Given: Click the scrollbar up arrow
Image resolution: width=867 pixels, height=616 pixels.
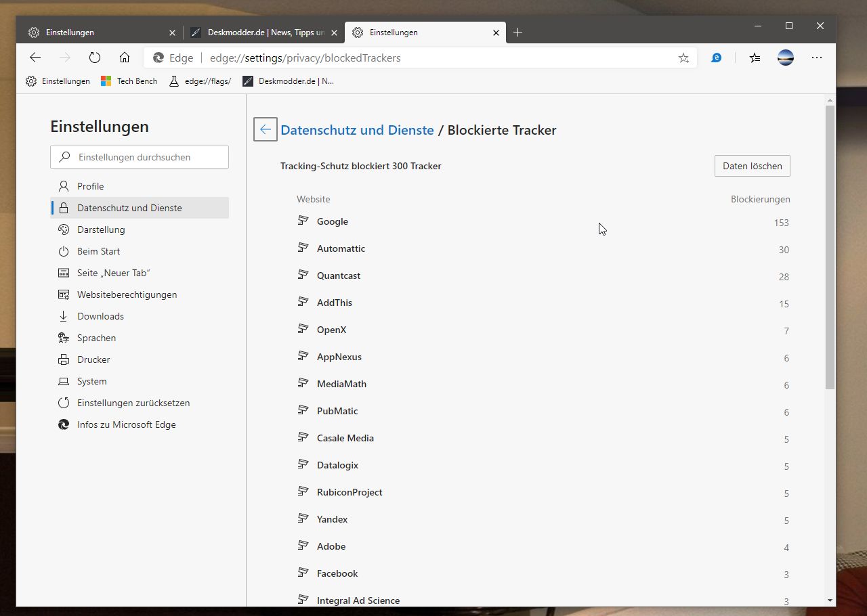Looking at the screenshot, I should 830,100.
